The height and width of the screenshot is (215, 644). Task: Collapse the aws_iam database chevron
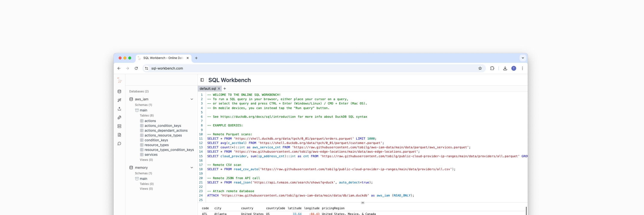pyautogui.click(x=192, y=99)
